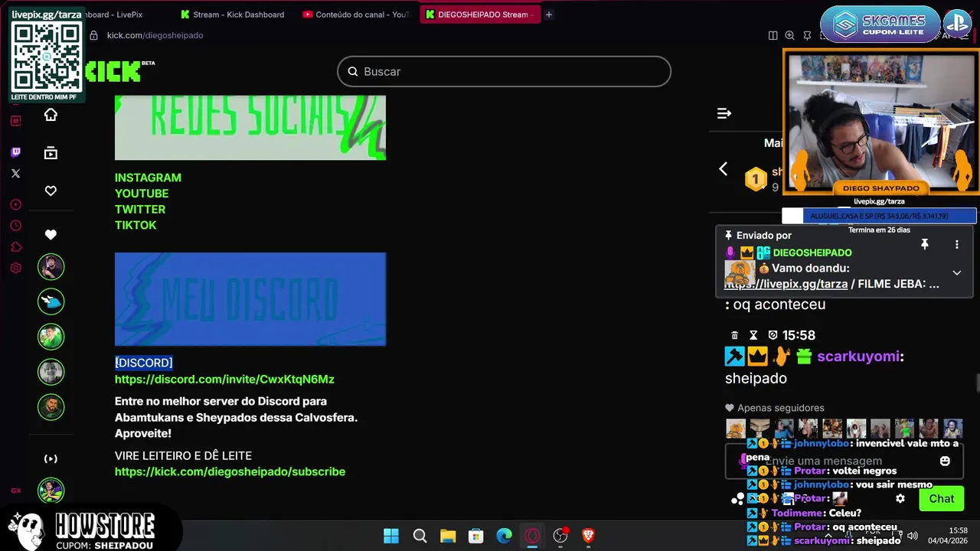The image size is (980, 551).
Task: Click the Buscar search field
Action: tap(504, 71)
